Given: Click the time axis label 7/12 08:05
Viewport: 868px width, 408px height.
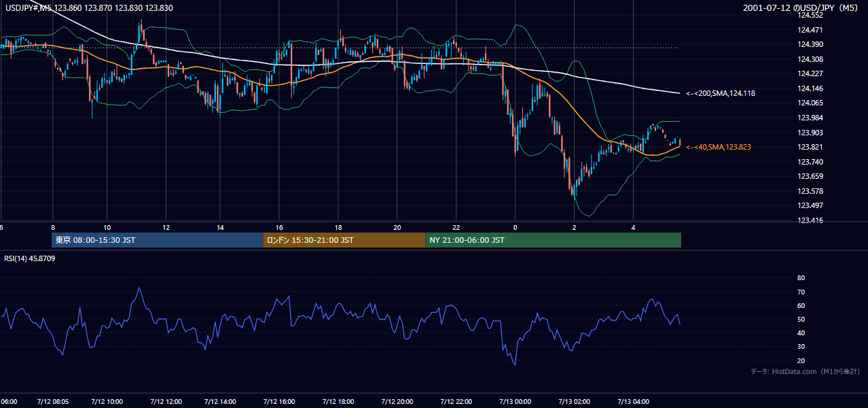Looking at the screenshot, I should (x=52, y=401).
